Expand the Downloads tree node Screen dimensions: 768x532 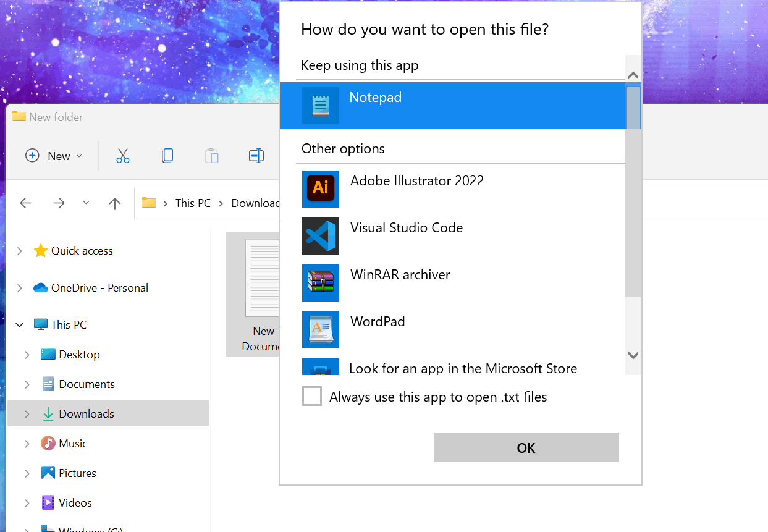coord(27,414)
